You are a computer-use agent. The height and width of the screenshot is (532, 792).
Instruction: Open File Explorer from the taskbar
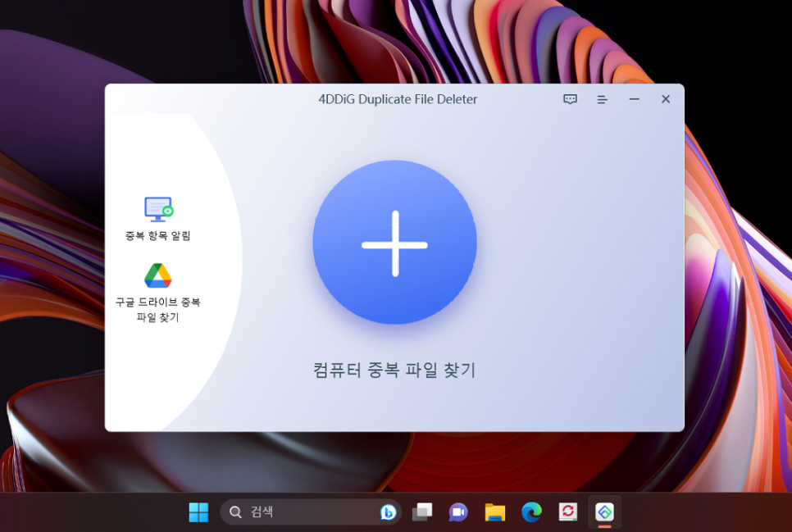[x=495, y=512]
